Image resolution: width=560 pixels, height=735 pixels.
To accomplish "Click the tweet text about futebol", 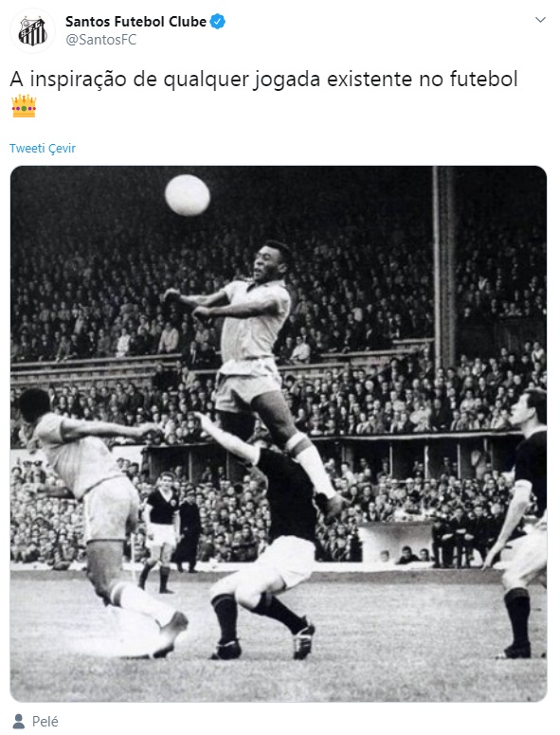I will click(263, 79).
